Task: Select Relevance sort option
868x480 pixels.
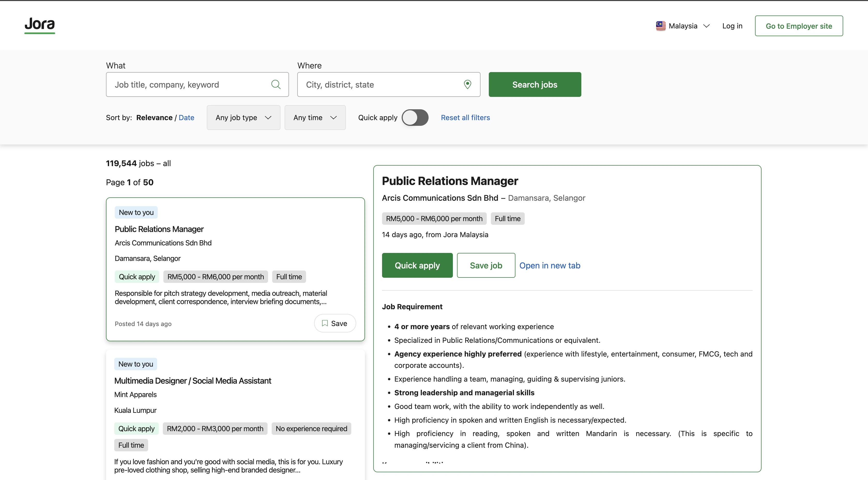Action: click(x=154, y=118)
